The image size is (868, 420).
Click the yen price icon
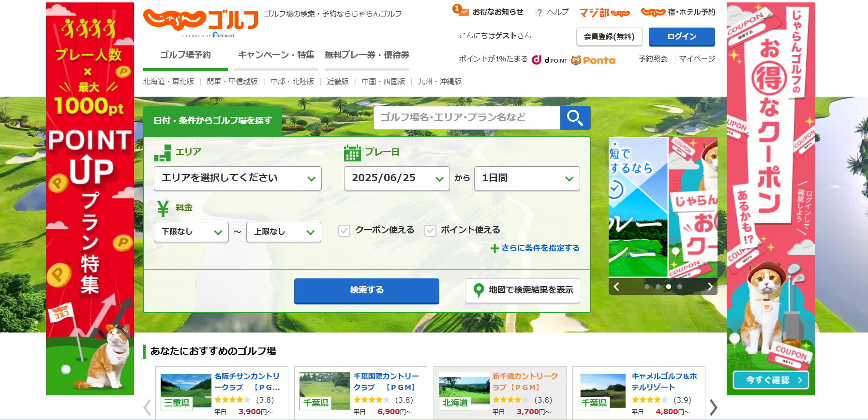click(x=163, y=208)
